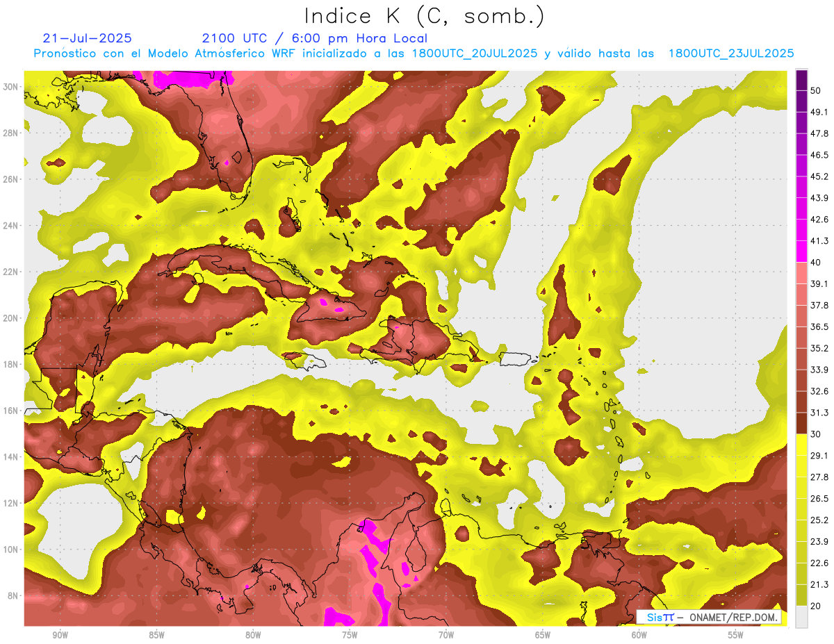Click the 28N latitude label
Image resolution: width=834 pixels, height=644 pixels.
[12, 133]
